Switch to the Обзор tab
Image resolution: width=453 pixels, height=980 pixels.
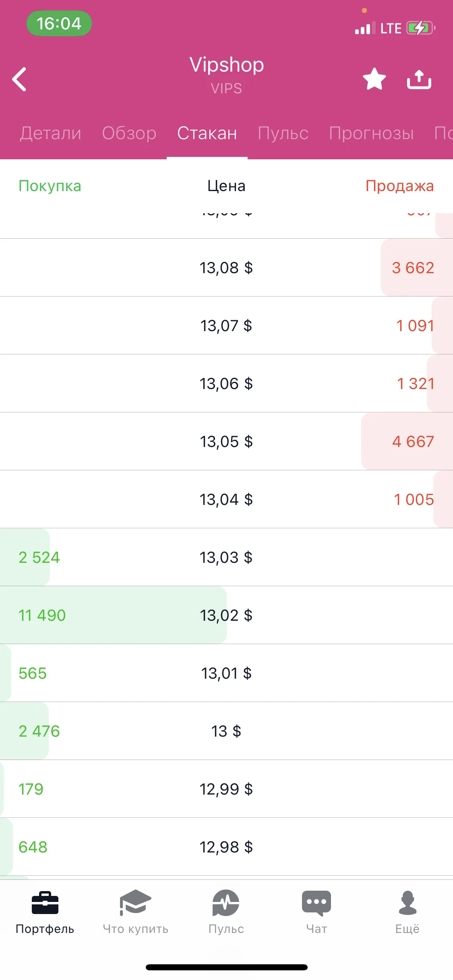coord(129,133)
